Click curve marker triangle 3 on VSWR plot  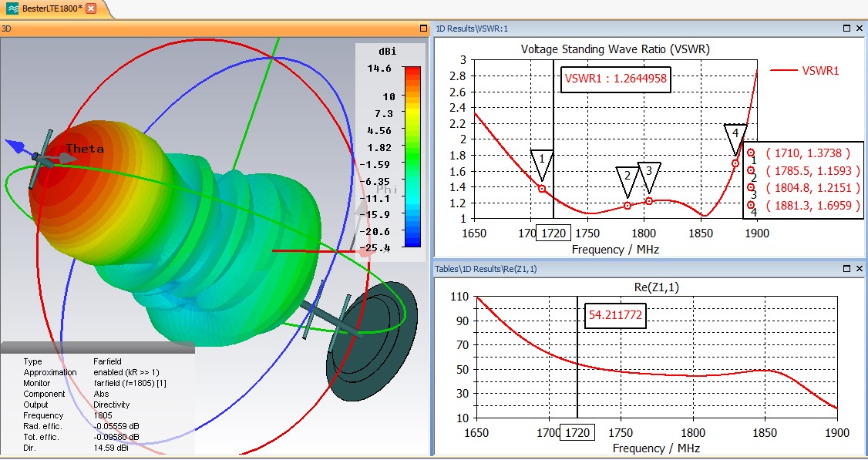pos(649,174)
